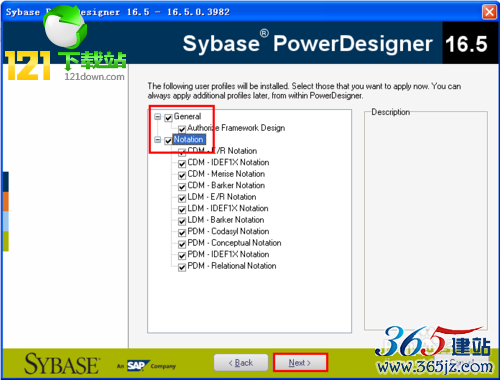Toggle Authorize Framework Design checkbox
Viewport: 500px width, 380px height.
182,129
